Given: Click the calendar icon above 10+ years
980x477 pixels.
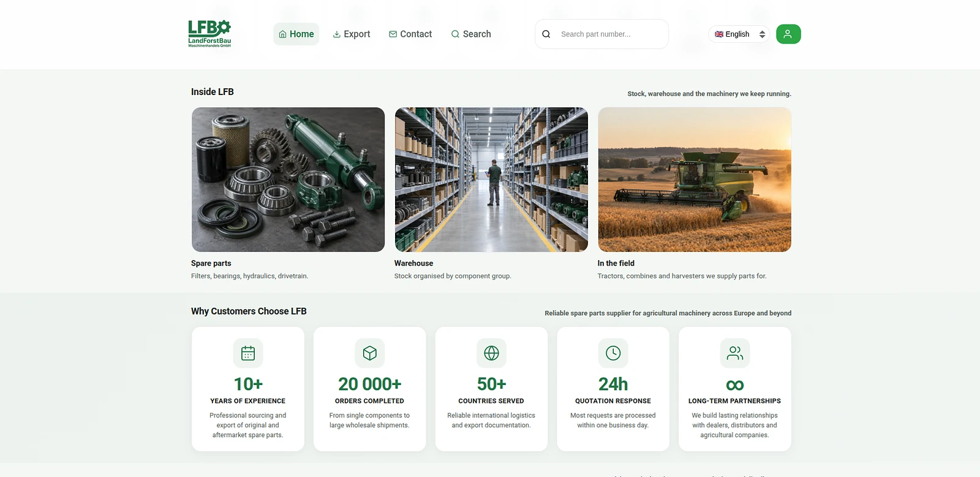Looking at the screenshot, I should [x=248, y=353].
